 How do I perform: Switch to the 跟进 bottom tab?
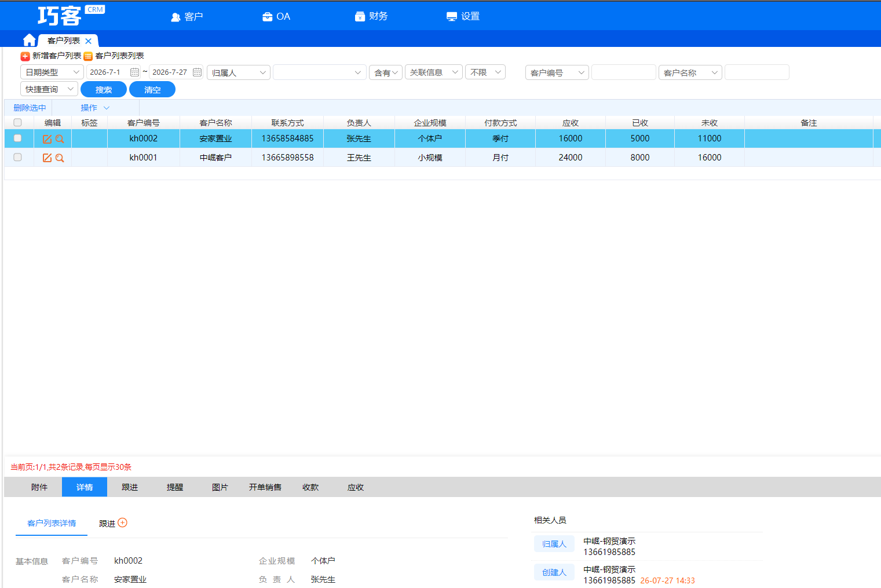130,487
